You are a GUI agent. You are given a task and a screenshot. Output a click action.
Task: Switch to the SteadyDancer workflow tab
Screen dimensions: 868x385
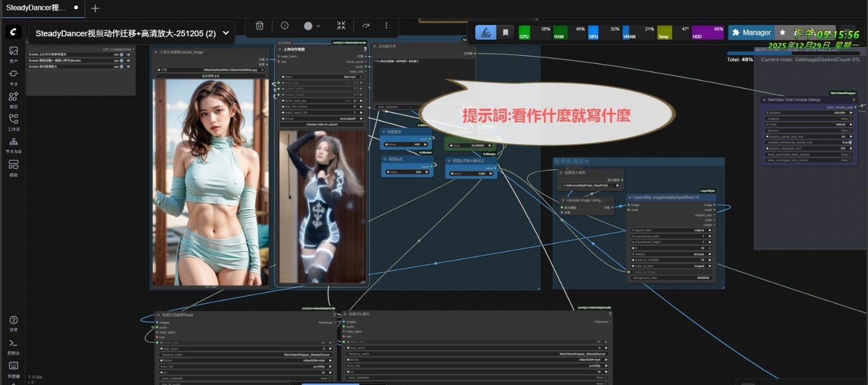click(x=36, y=8)
